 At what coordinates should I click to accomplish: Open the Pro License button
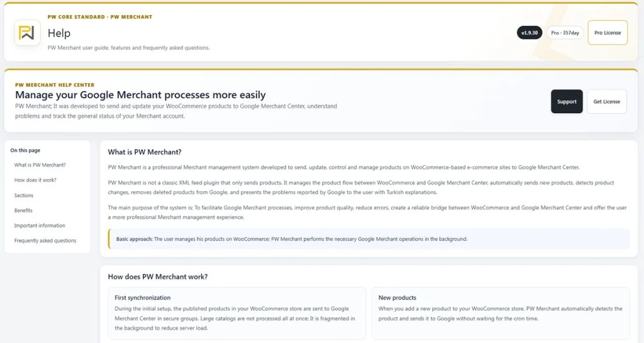pyautogui.click(x=608, y=33)
